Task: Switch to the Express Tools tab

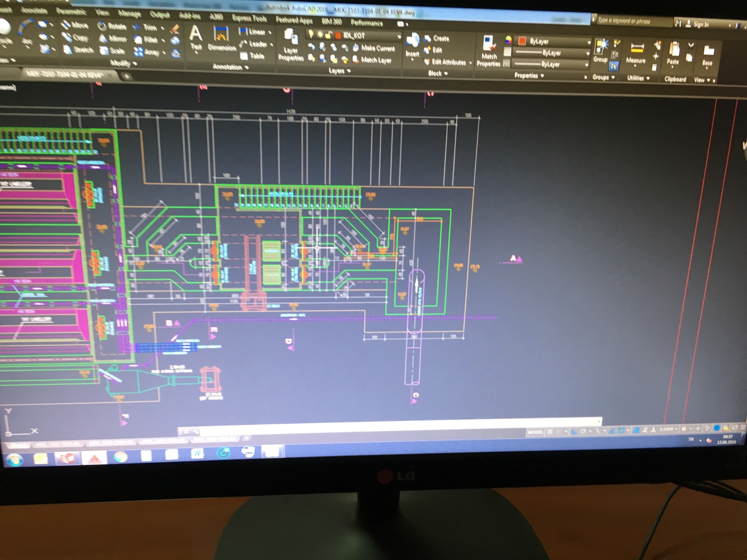Action: [x=249, y=18]
